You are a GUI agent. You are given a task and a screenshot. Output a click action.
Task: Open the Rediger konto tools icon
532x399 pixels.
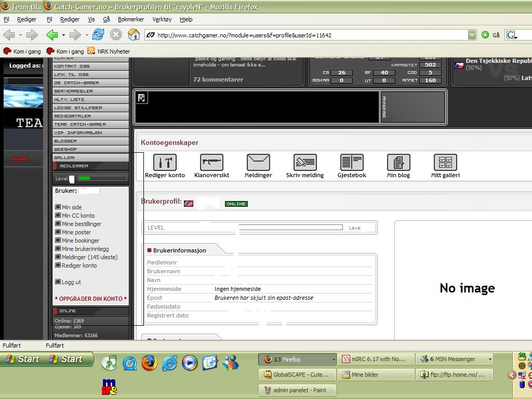click(x=165, y=163)
